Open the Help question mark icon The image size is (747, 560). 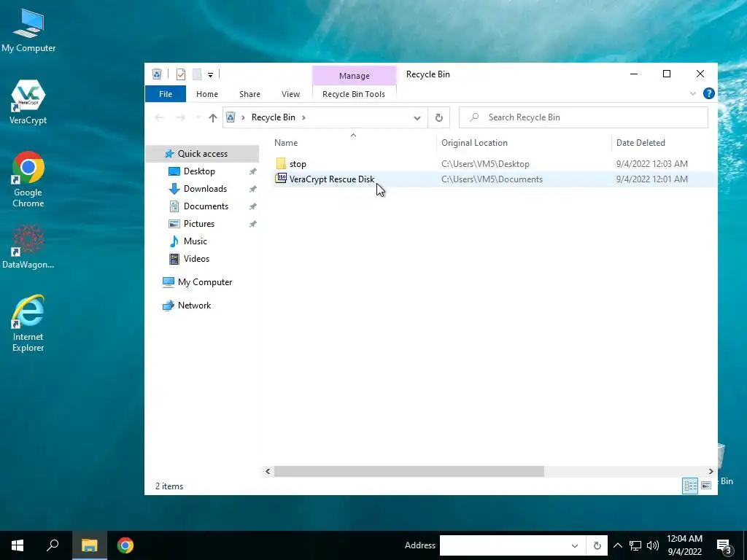708,93
